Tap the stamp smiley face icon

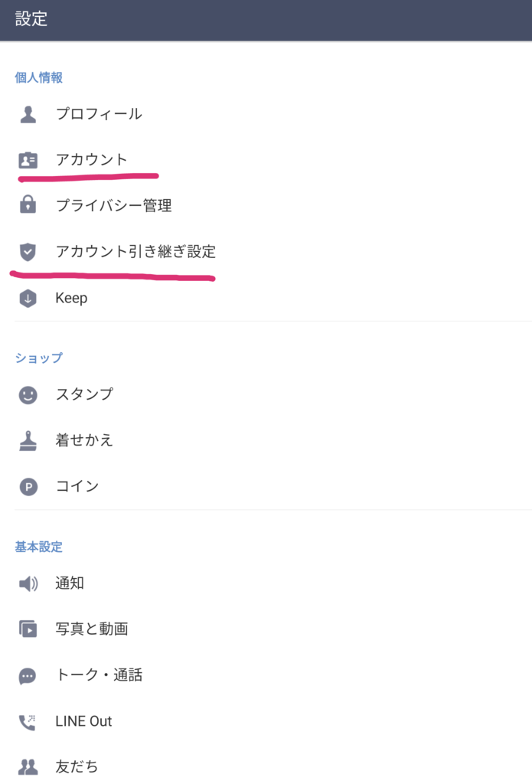pos(28,395)
